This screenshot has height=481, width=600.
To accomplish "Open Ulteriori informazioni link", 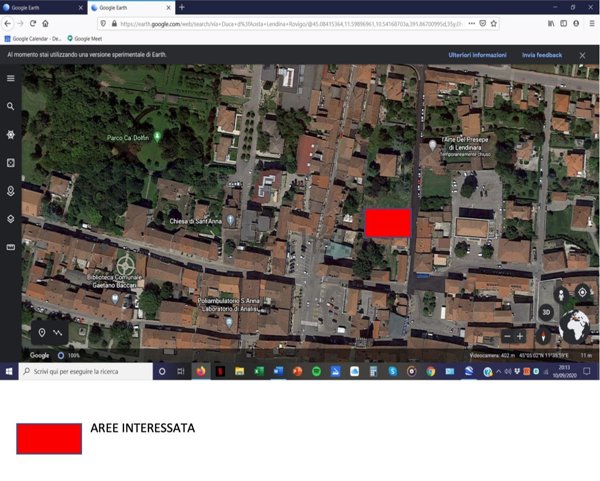I will (477, 55).
